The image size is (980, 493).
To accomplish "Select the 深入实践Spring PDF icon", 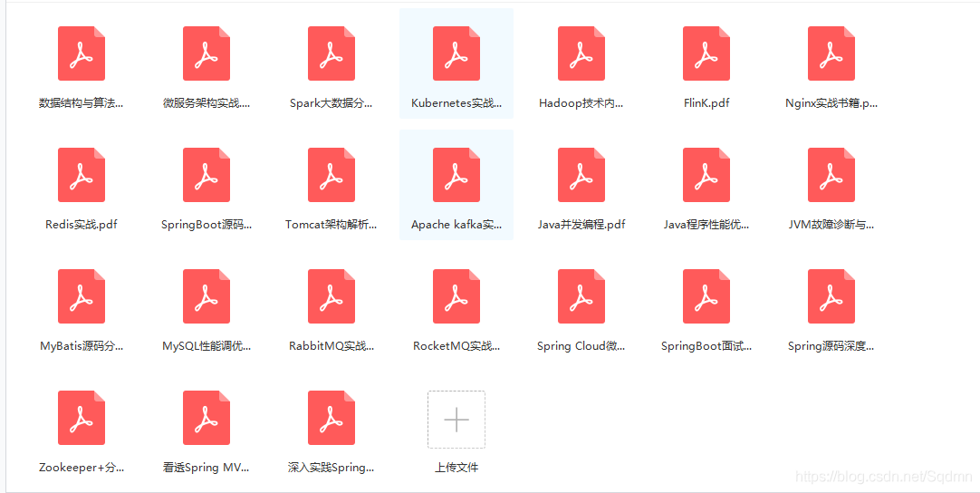I will [x=331, y=417].
